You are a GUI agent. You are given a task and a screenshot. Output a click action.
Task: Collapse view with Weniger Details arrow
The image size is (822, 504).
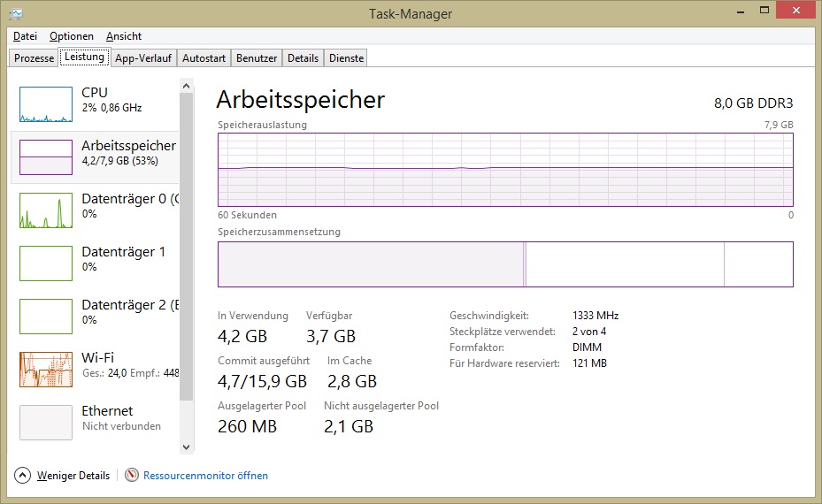click(23, 476)
